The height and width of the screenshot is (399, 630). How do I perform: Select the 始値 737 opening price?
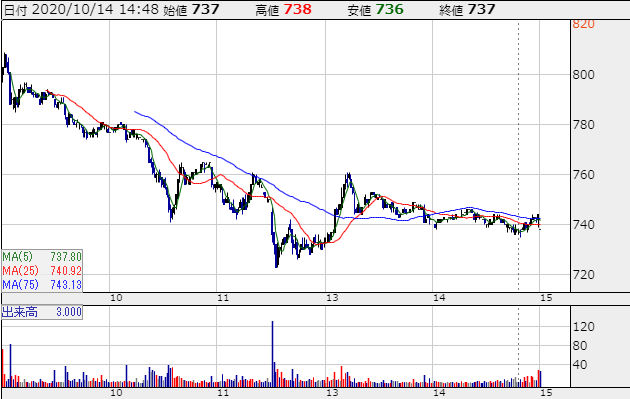tap(191, 9)
